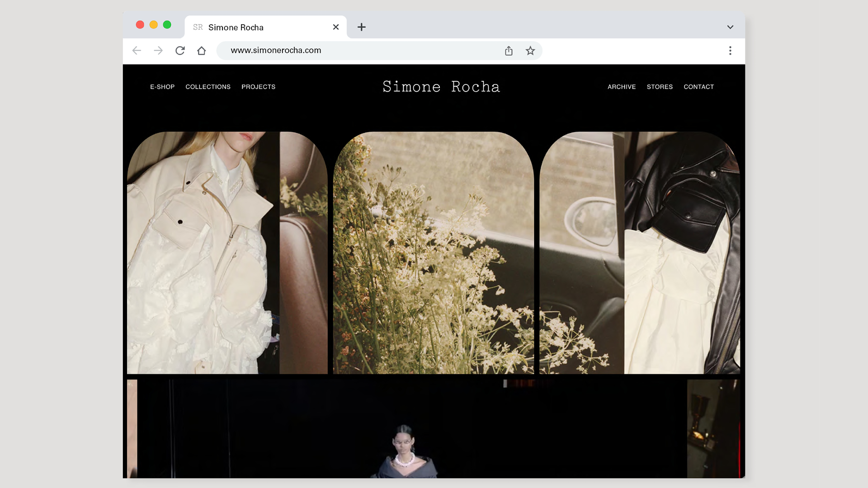
Task: Select the Simone Rocha browser tab
Action: (x=253, y=27)
